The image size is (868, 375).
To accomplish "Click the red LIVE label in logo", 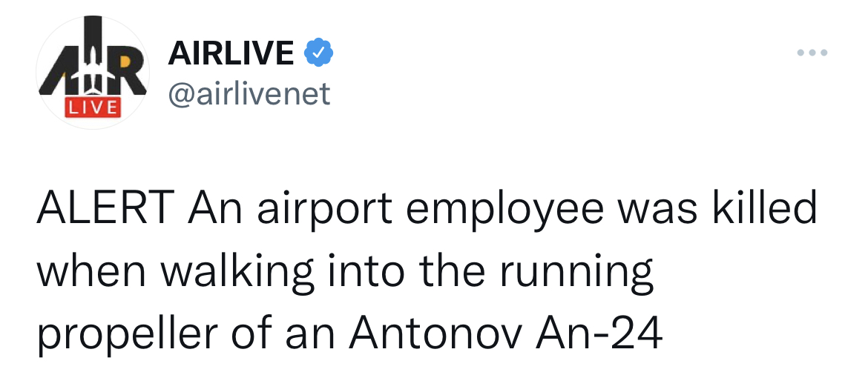I will point(91,107).
